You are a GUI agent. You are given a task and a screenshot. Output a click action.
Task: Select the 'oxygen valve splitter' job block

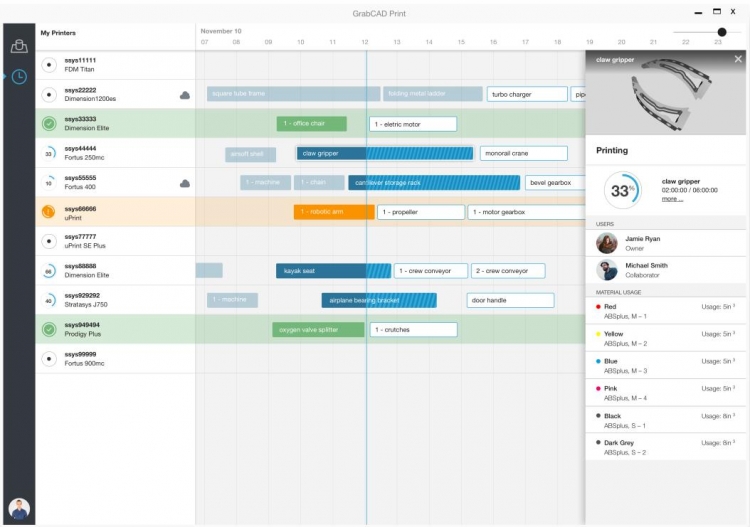click(x=318, y=330)
